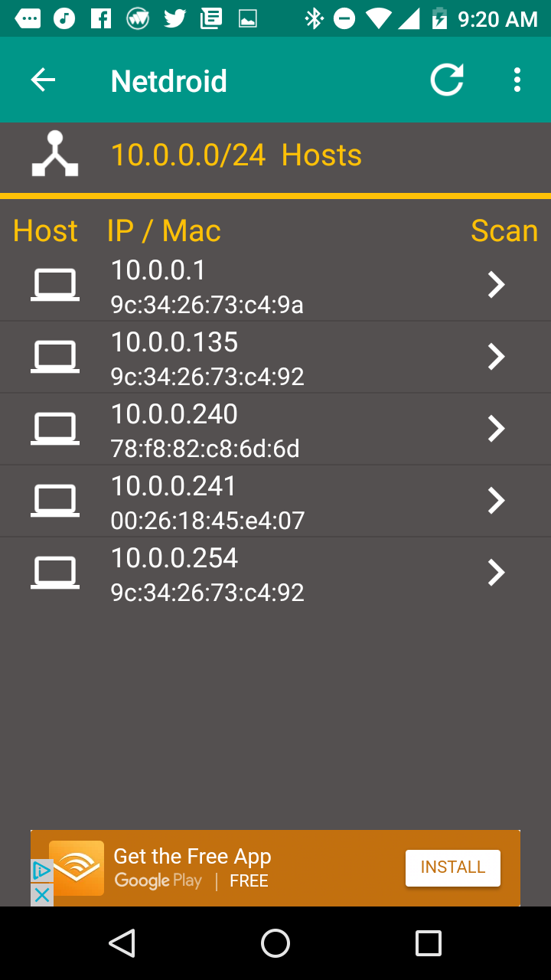This screenshot has height=980, width=551.
Task: Click laptop icon for host 10.0.0.1
Action: (55, 285)
